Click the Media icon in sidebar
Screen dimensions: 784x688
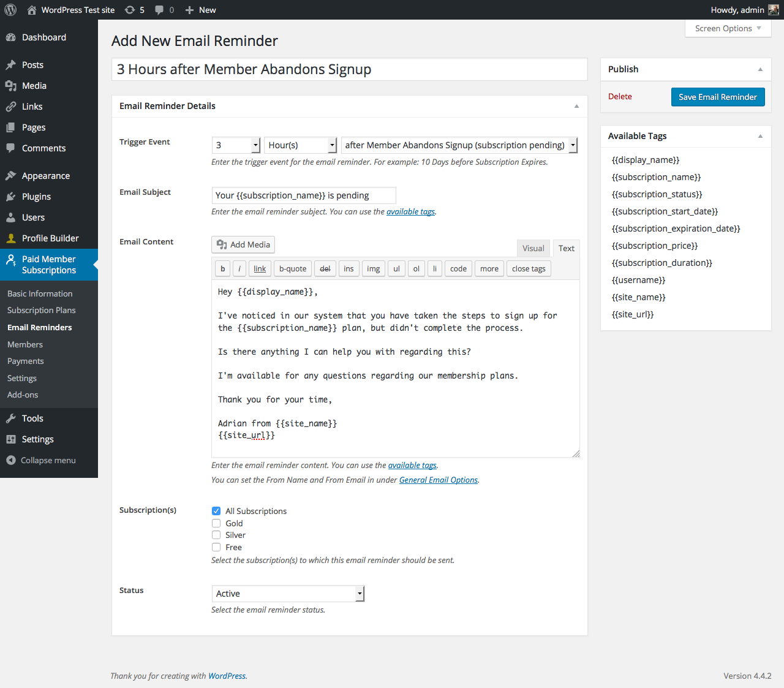[11, 86]
